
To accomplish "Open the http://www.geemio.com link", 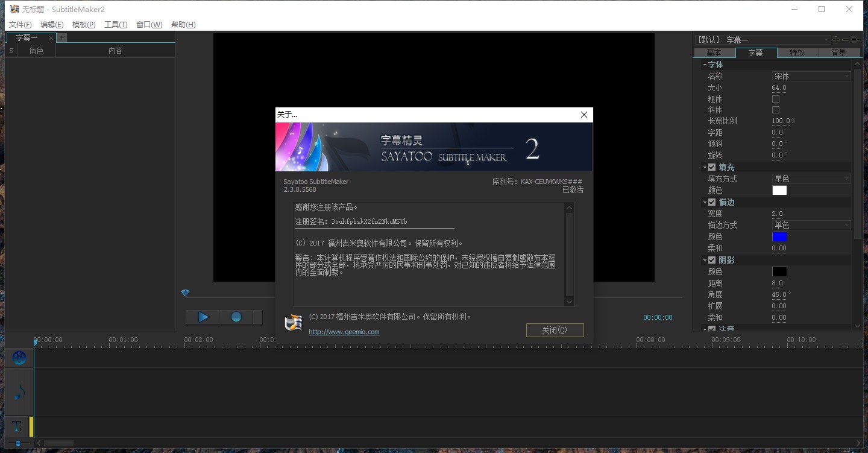I will 344,332.
